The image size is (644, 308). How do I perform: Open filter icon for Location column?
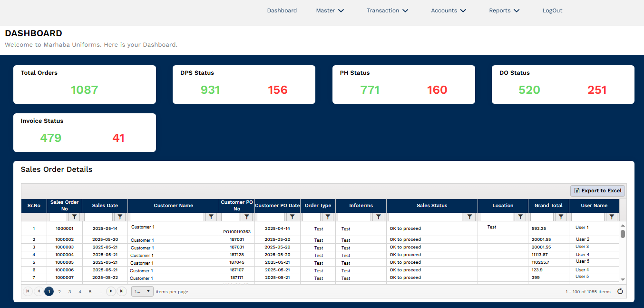click(x=521, y=217)
